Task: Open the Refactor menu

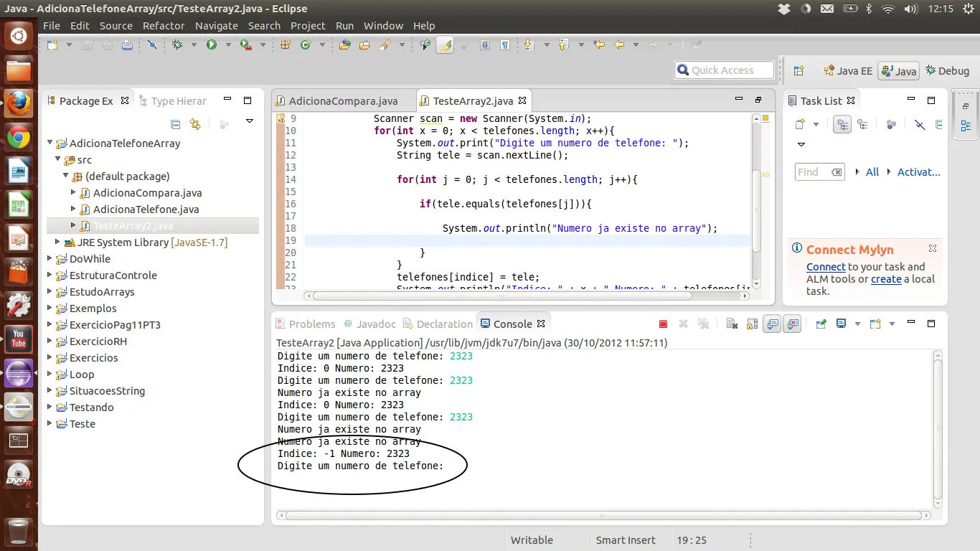Action: click(x=164, y=26)
